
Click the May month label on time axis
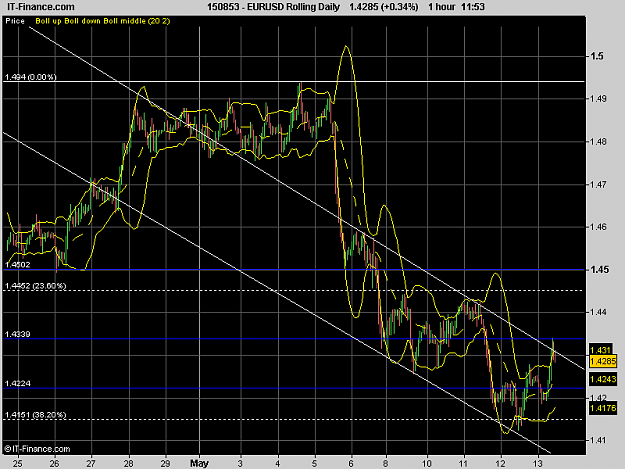[199, 463]
